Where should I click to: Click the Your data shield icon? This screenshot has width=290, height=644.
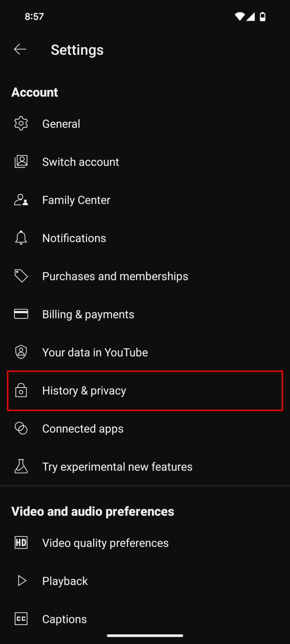click(21, 352)
